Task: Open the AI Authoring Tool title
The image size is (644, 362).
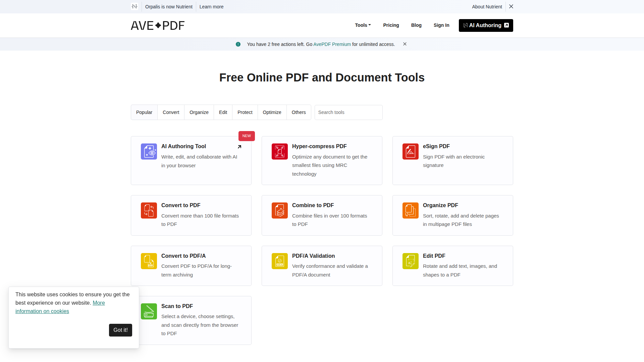Action: (183, 146)
